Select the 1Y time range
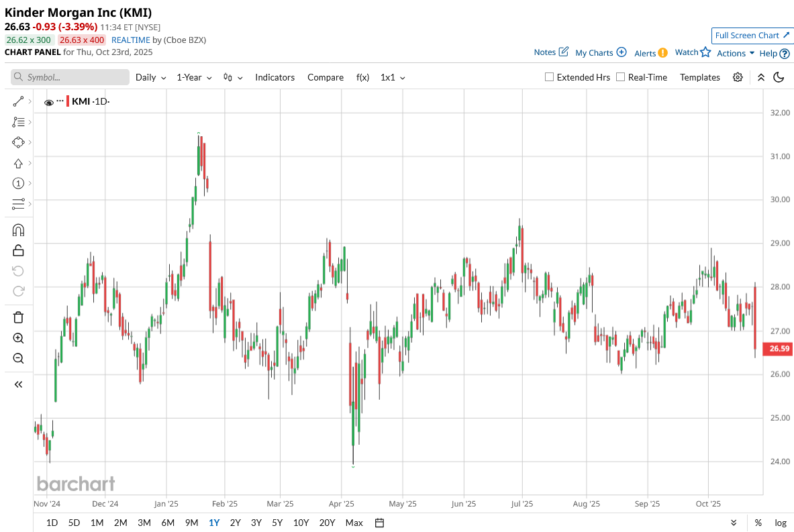Screen dimensions: 794x532 (214, 523)
